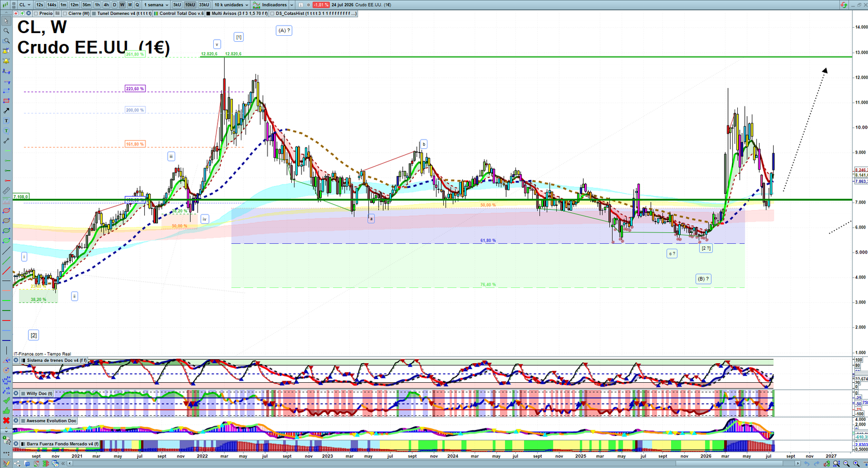Select the 5kU history depth button
Viewport: 868px width, 468px height.
coord(177,4)
